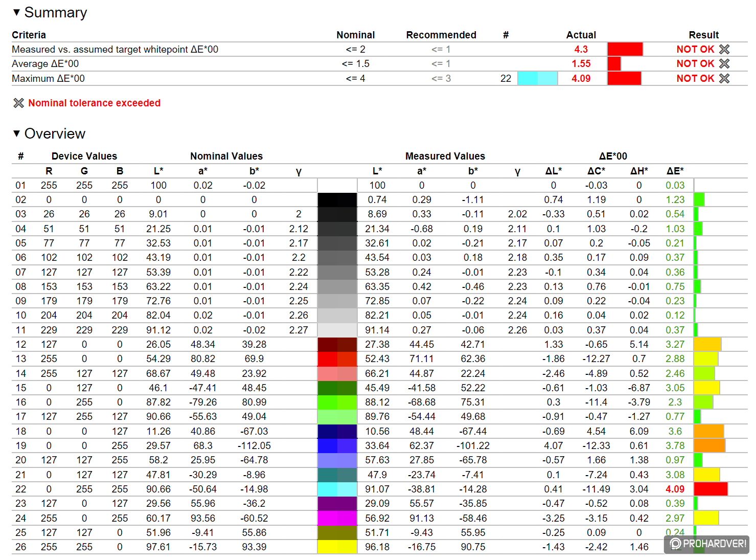Click the Overview heading
756x560 pixels.
55,133
